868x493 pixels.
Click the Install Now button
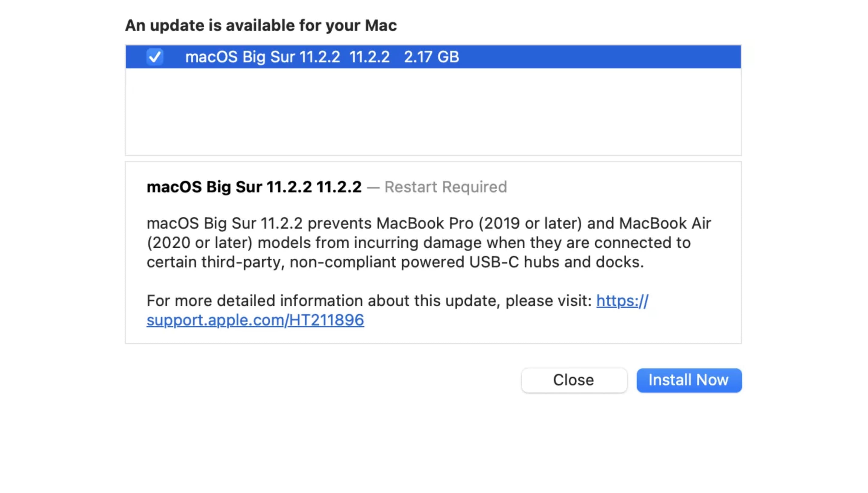tap(689, 380)
